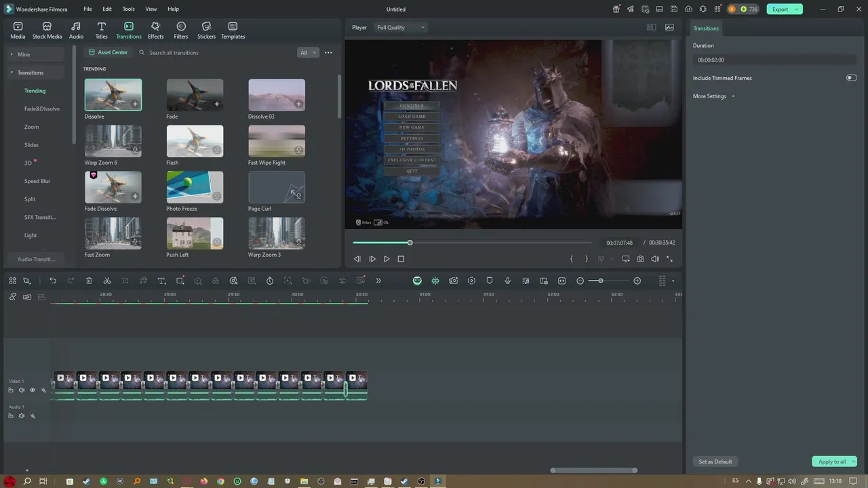
Task: Open the track height layout dropdown
Action: pos(673,281)
